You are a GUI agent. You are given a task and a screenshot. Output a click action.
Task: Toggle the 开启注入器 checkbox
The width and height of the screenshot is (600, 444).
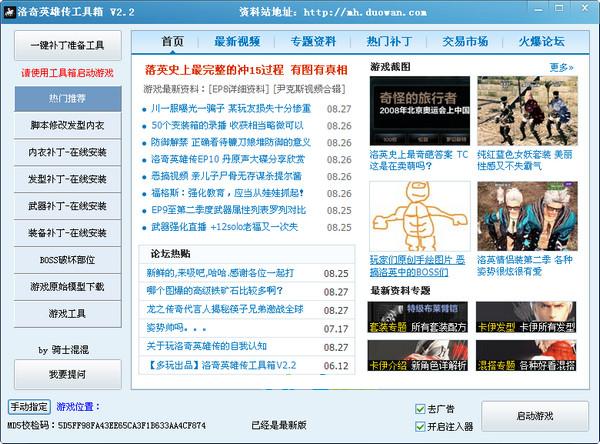(420, 425)
